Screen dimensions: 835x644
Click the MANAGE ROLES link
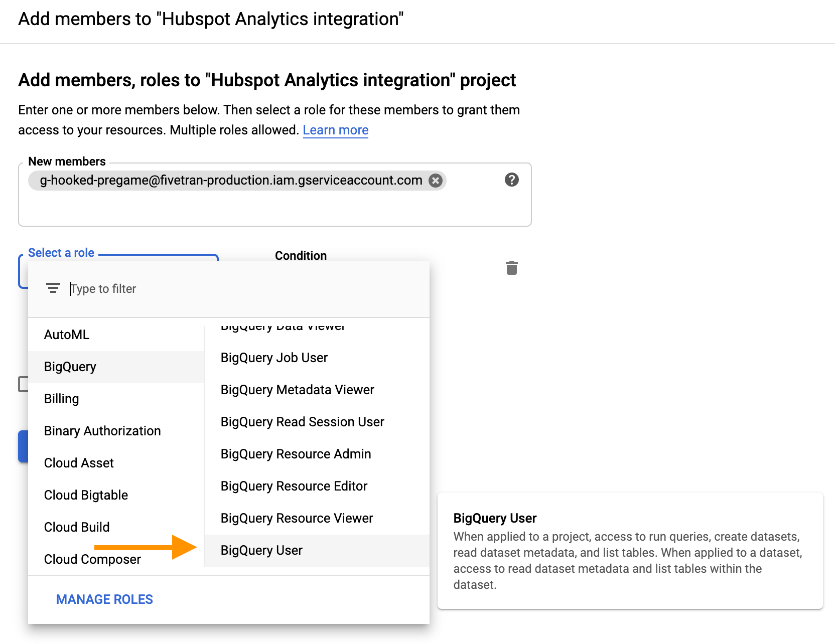click(104, 599)
